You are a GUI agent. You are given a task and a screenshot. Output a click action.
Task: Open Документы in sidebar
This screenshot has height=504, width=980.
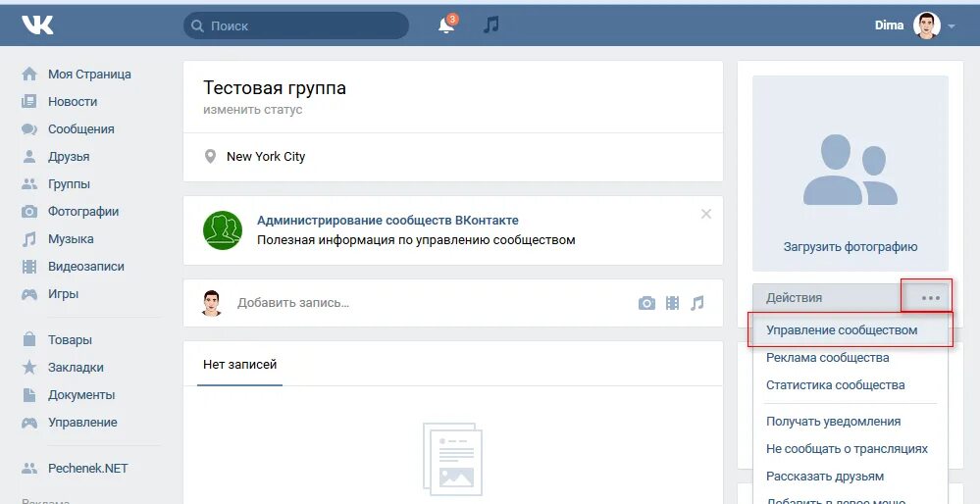81,395
